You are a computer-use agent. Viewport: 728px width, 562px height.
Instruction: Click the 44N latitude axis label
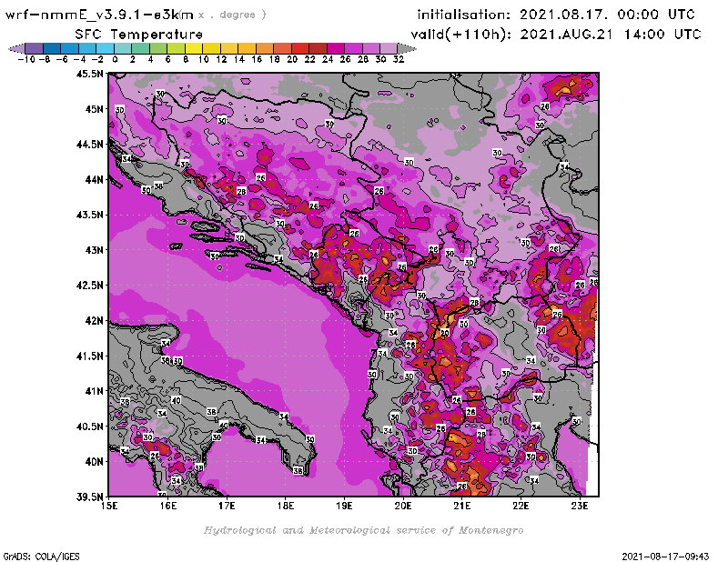click(x=94, y=179)
